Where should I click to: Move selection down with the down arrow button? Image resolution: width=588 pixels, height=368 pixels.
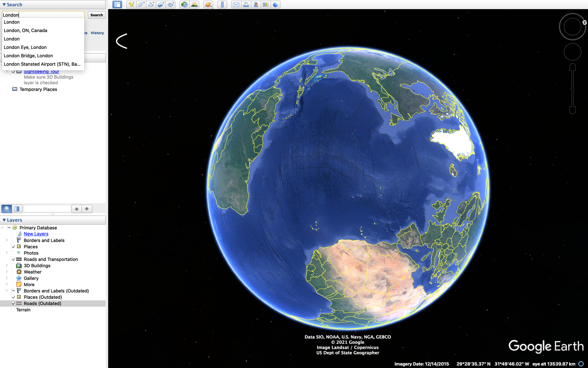tap(87, 209)
